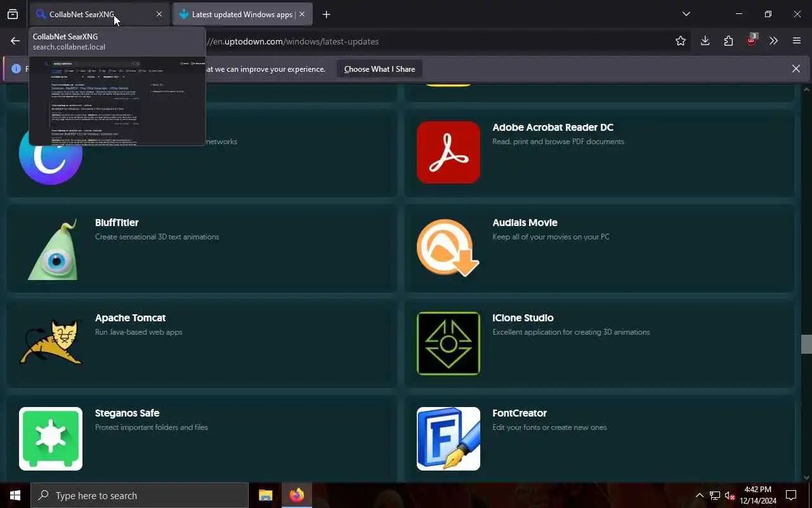Screen dimensions: 812x508
Task: Click the Choose What I Share button
Action: pyautogui.click(x=379, y=69)
